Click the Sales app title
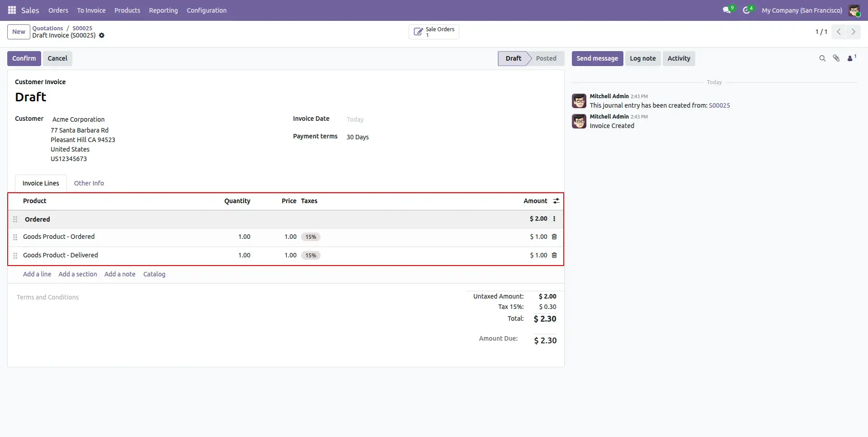This screenshot has height=437, width=868. 30,10
